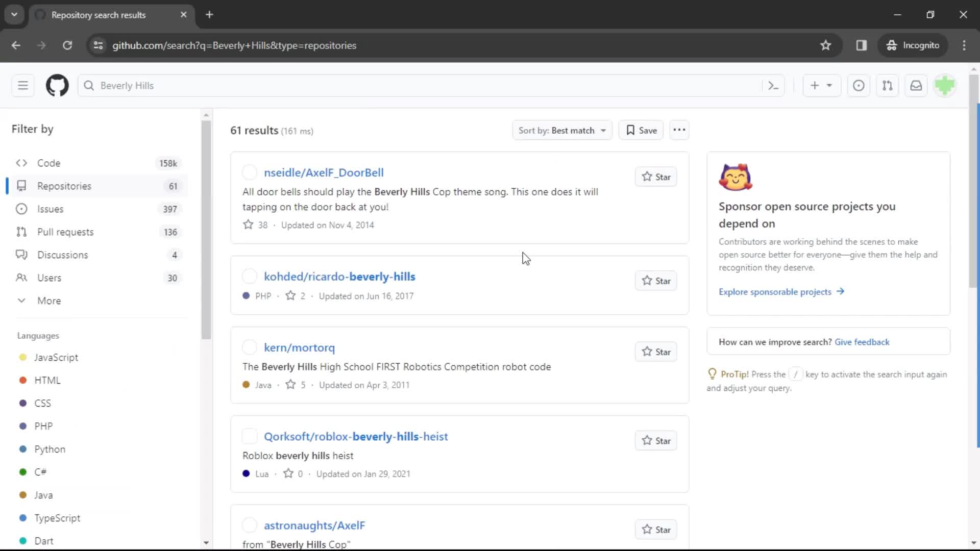Open the kohded/ricardo-beverly-hills repository link

click(x=339, y=277)
